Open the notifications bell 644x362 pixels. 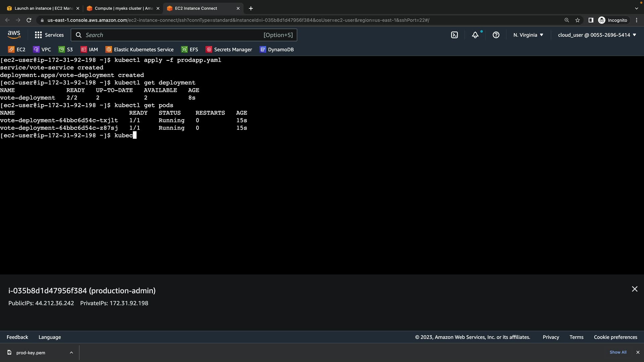tap(475, 35)
